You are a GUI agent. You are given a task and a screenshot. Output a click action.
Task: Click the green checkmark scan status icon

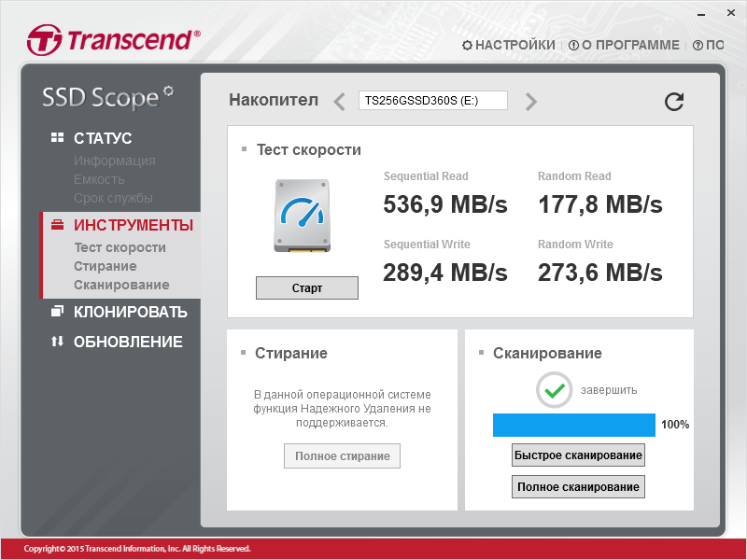pyautogui.click(x=554, y=390)
